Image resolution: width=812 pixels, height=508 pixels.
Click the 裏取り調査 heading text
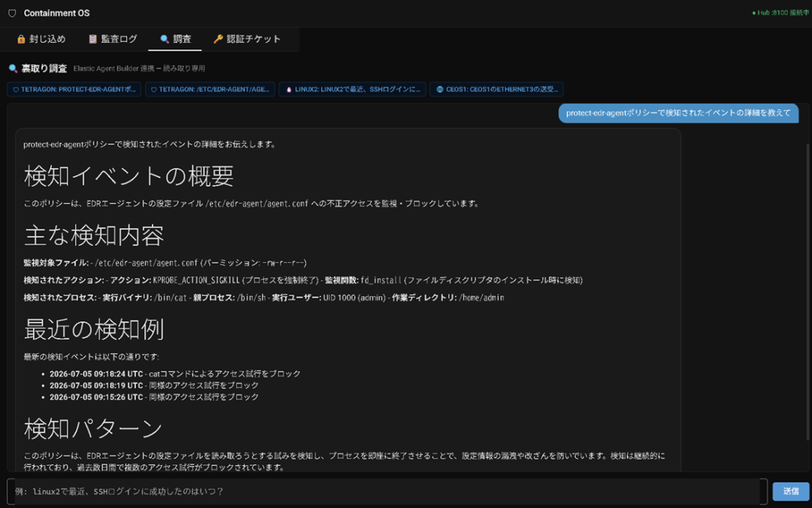44,68
